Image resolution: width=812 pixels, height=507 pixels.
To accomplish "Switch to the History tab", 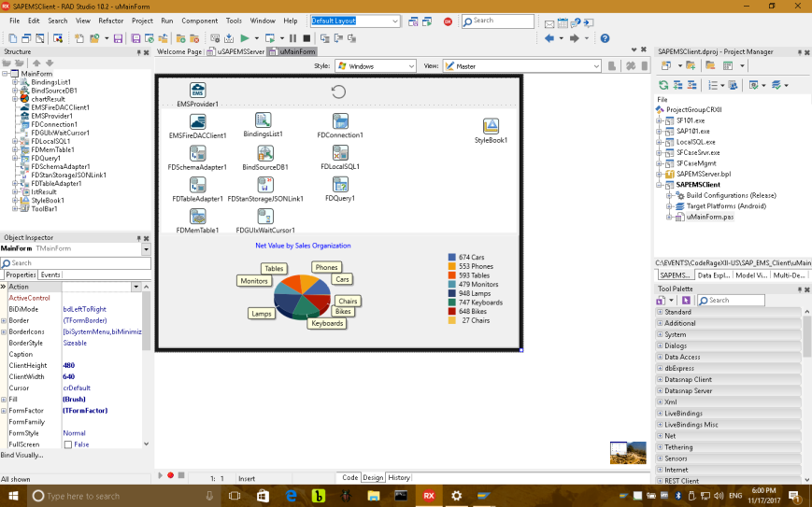I will click(x=399, y=477).
